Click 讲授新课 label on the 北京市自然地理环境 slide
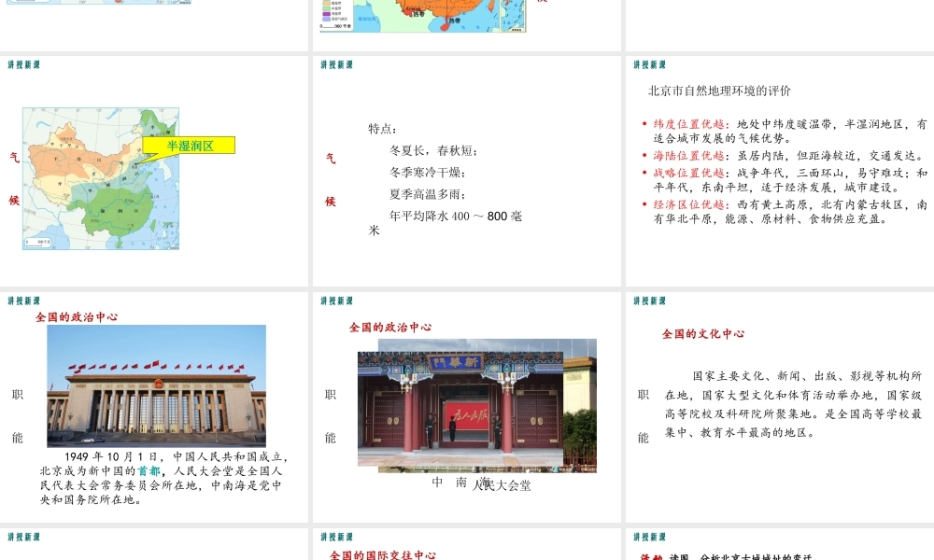Screen dimensions: 934x560 (649, 65)
